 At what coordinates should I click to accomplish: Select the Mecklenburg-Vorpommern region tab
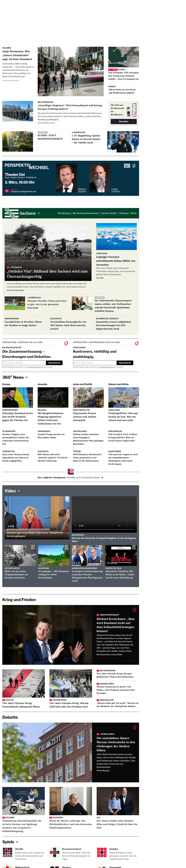(x=86, y=213)
